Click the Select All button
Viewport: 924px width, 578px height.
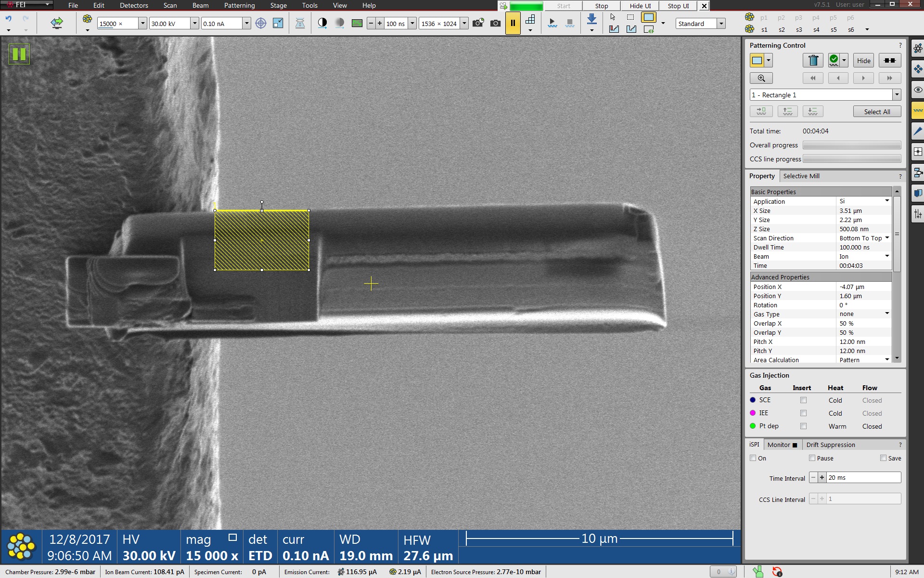click(x=877, y=112)
